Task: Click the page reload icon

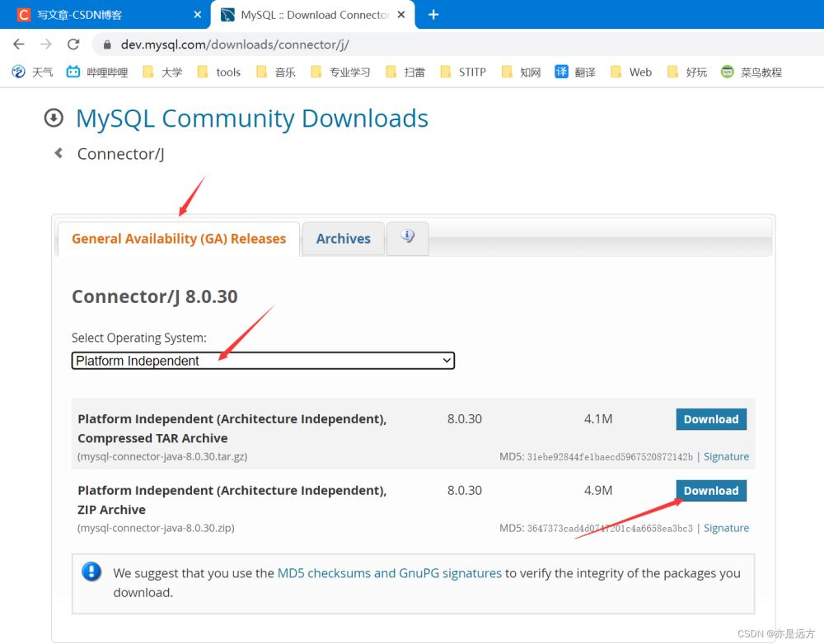Action: click(x=73, y=44)
